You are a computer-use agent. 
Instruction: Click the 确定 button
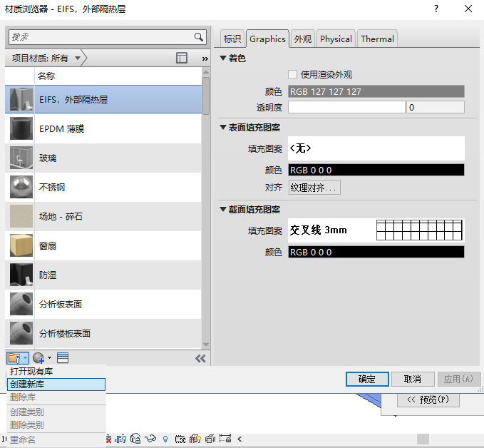click(x=367, y=379)
